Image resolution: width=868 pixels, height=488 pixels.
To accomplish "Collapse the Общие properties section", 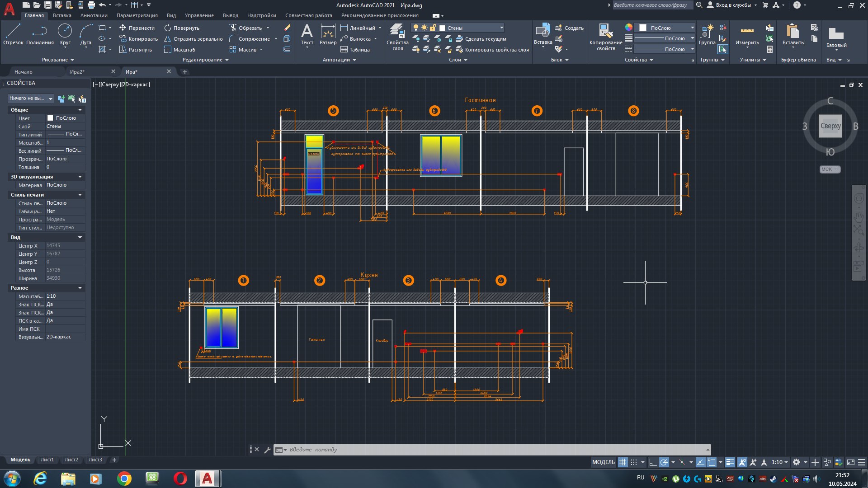I will pos(80,110).
